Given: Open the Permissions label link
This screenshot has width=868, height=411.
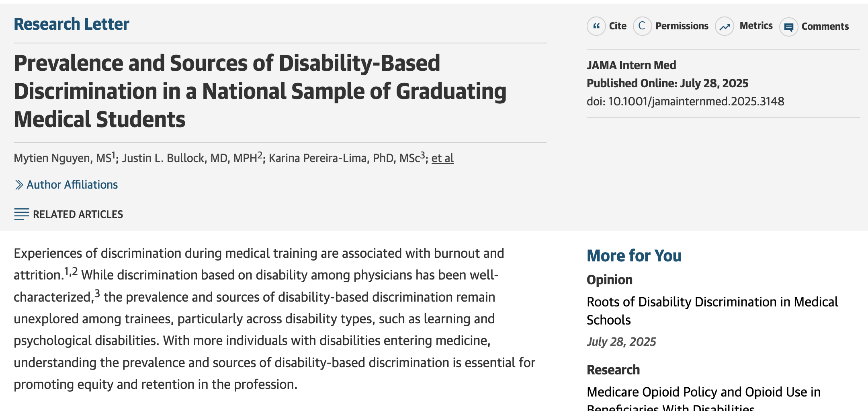Looking at the screenshot, I should [x=682, y=26].
